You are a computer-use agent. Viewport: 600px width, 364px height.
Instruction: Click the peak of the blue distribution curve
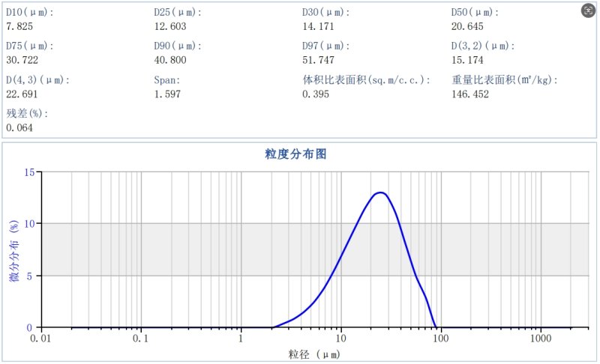coord(381,192)
